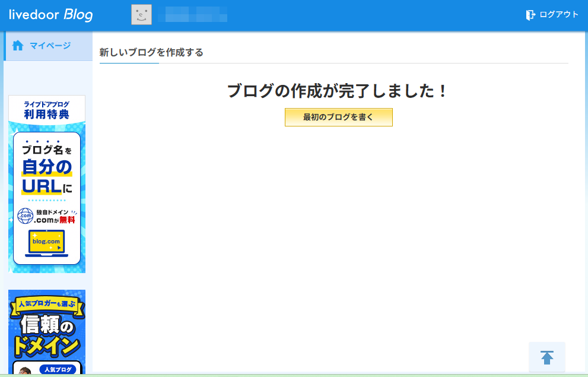Click the 最初のブログを書く button
The image size is (588, 377).
click(x=339, y=118)
